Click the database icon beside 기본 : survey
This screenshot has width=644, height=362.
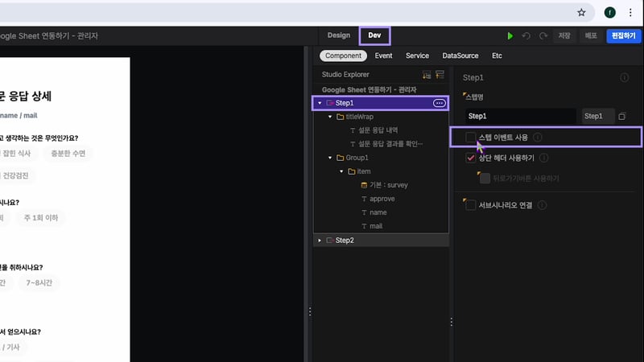pos(364,186)
